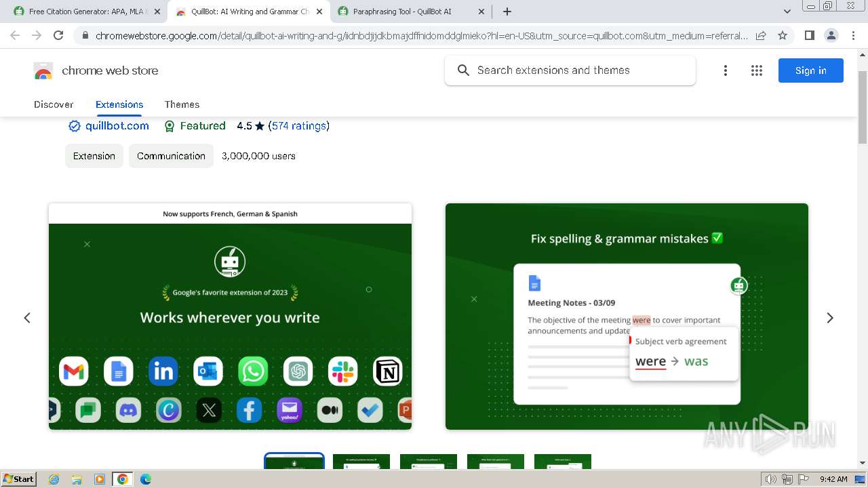Expand the tab search dropdown arrow
868x488 pixels.
(787, 12)
